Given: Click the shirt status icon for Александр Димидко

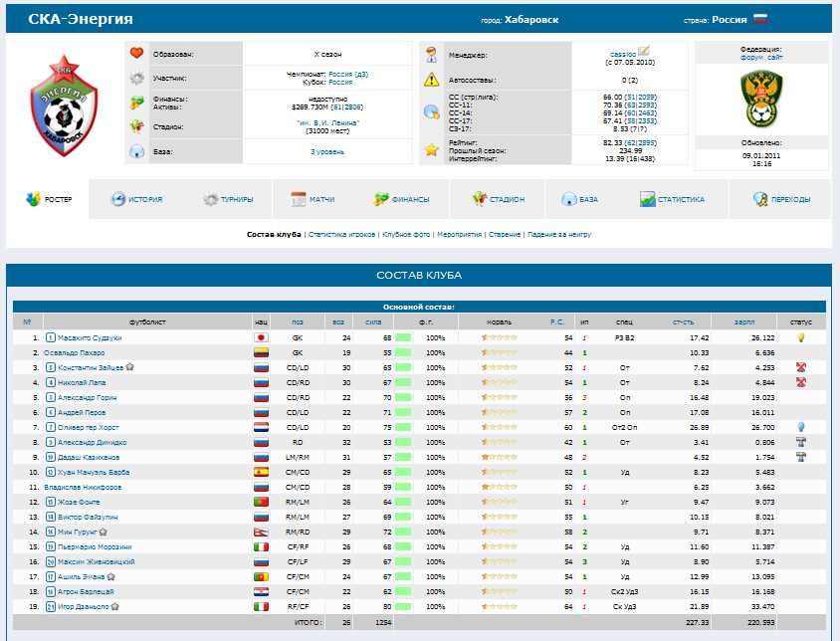Looking at the screenshot, I should pos(800,442).
